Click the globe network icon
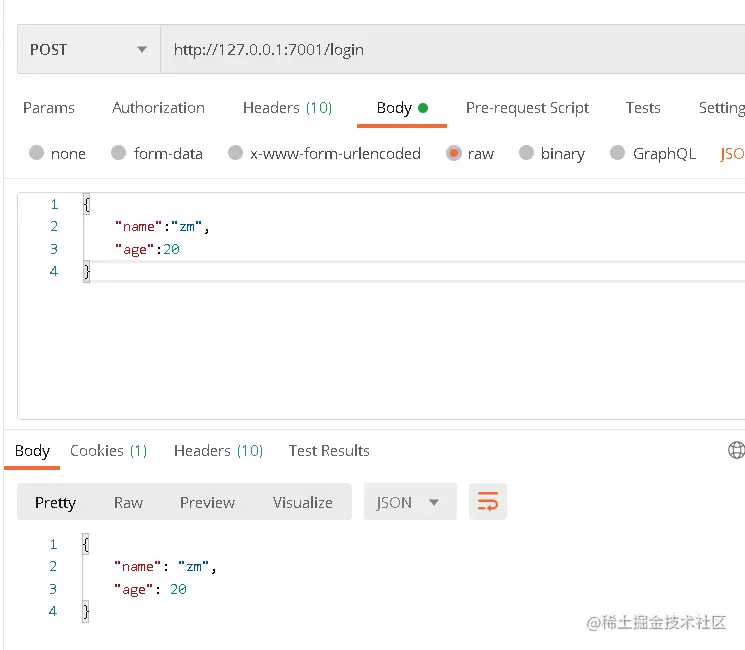Viewport: 745px width, 650px height. pos(736,449)
